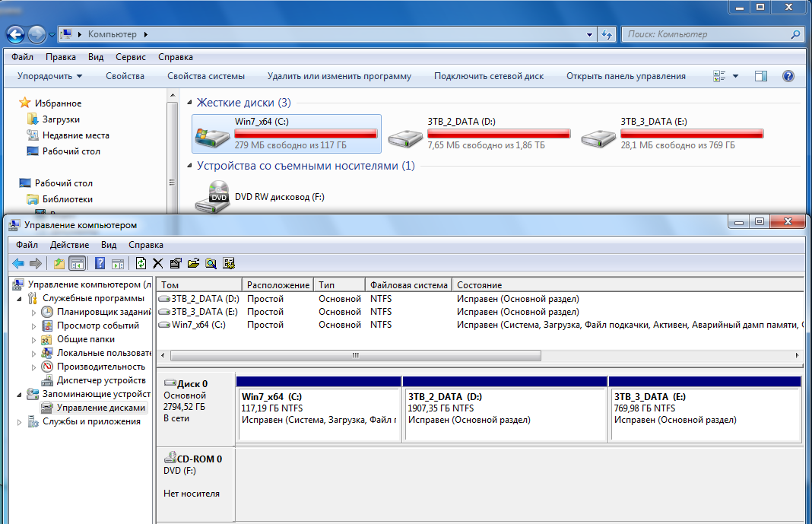
Task: Open the view options dropdown arrow
Action: pos(735,76)
